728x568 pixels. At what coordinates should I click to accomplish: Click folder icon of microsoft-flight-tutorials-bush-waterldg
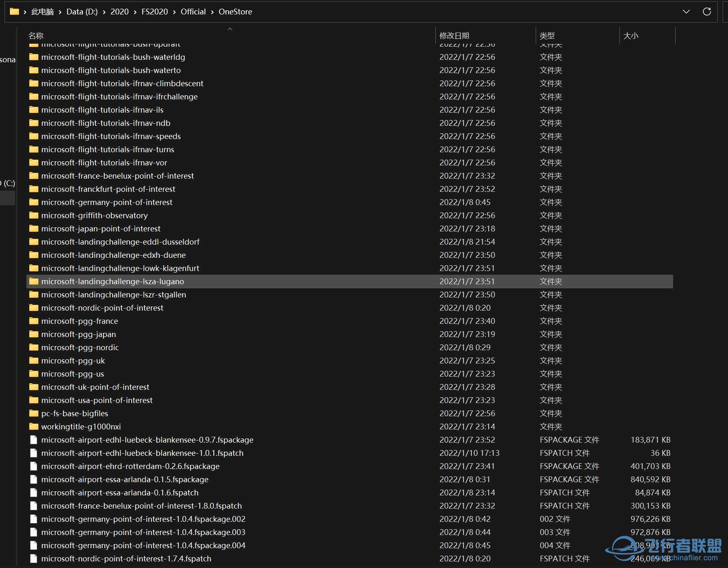point(34,57)
